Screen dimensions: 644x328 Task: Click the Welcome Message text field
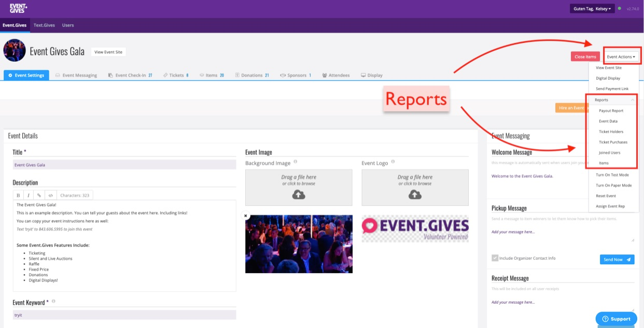[563, 176]
